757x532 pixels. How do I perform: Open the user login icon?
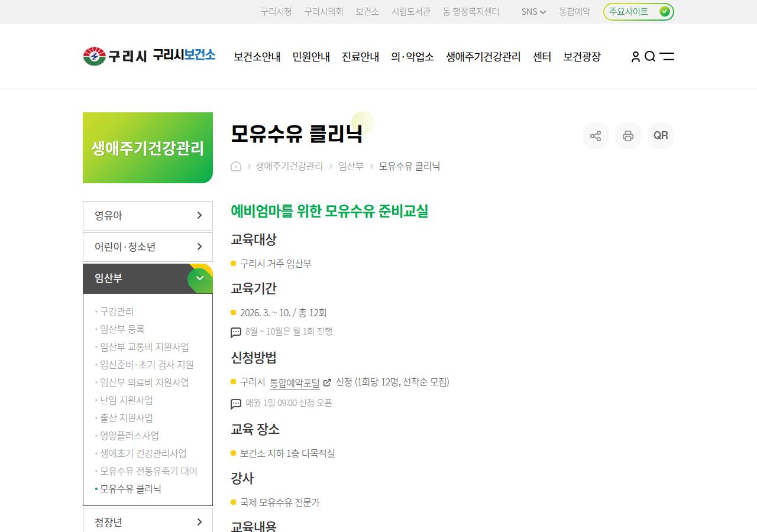point(635,57)
